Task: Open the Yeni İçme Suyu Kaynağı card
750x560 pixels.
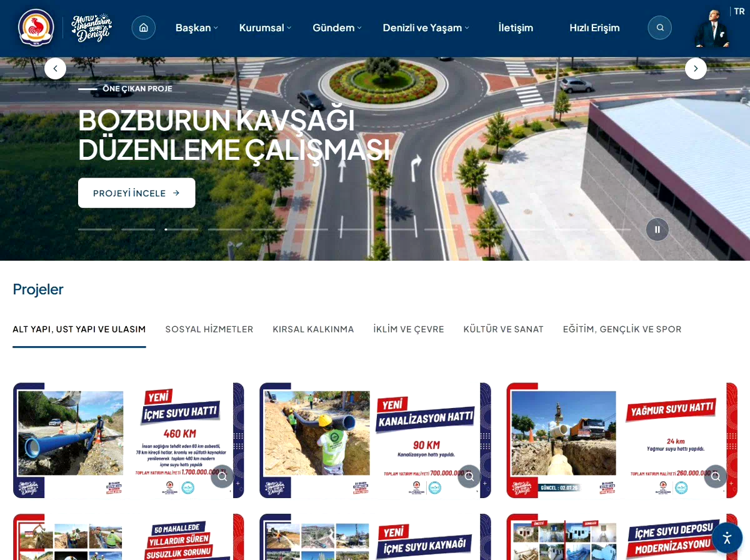Action: [375, 537]
